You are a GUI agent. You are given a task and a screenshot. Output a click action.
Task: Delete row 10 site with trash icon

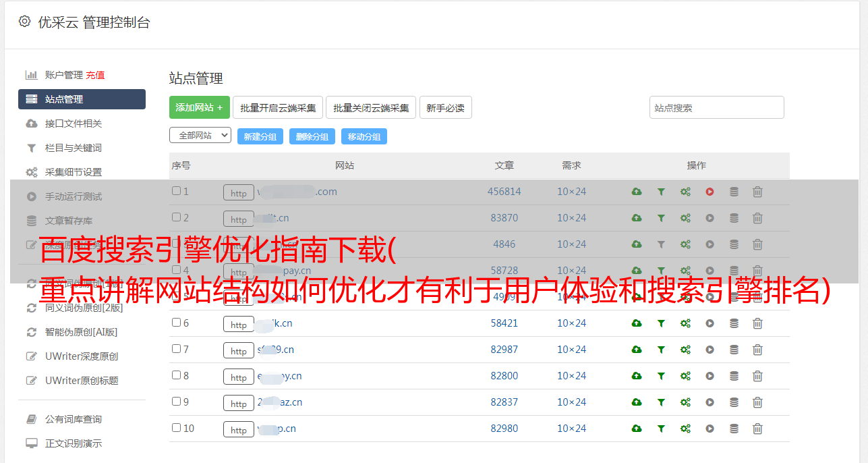(757, 429)
